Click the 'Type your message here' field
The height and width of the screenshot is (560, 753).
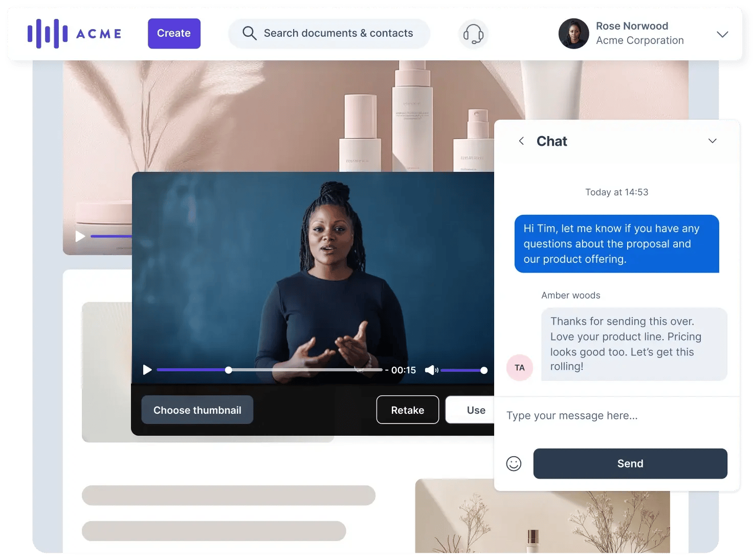614,416
